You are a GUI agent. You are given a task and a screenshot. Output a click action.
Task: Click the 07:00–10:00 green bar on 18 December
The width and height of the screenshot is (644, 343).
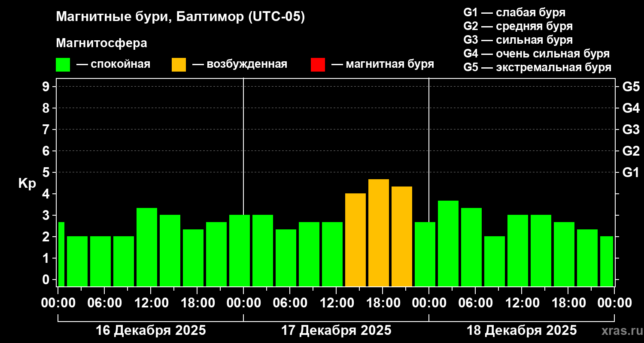pos(495,261)
